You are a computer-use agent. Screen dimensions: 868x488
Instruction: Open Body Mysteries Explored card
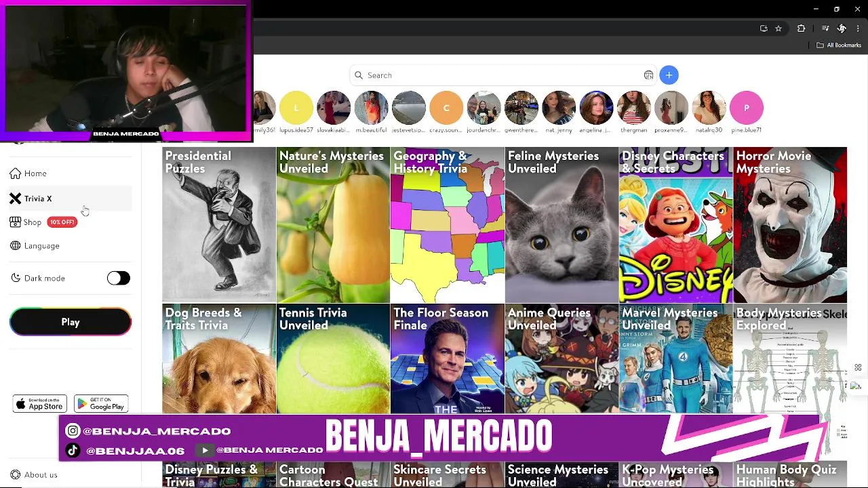point(790,359)
